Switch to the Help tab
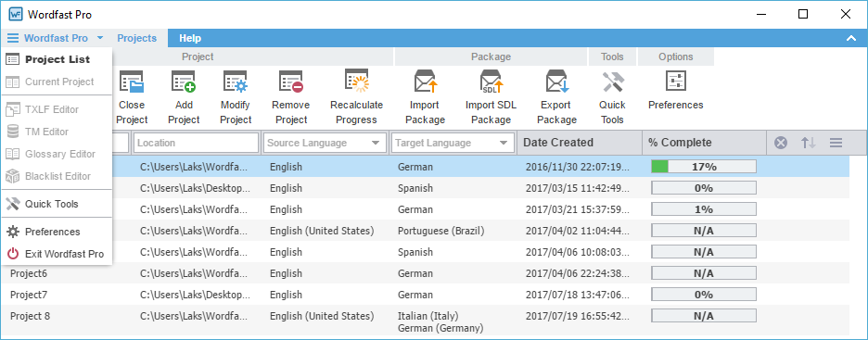 [190, 38]
